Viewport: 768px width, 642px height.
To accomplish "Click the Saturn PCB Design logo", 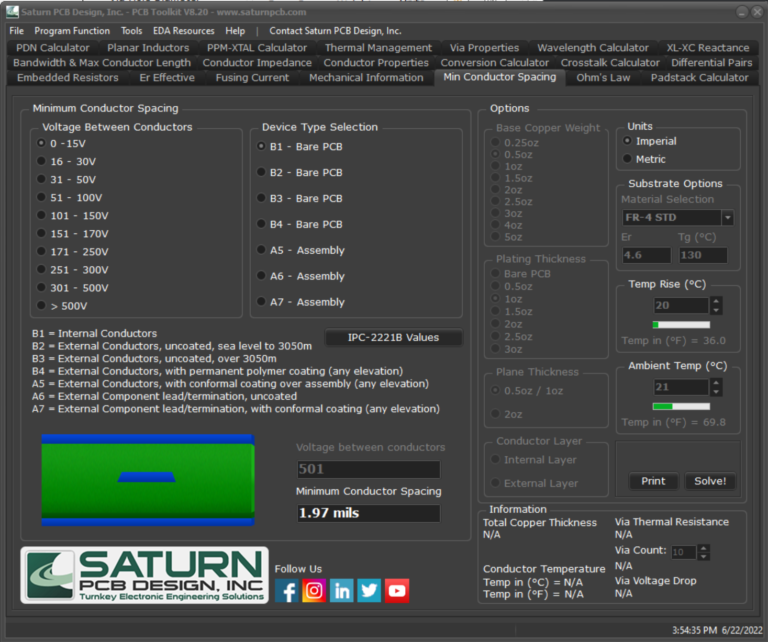I will point(144,575).
